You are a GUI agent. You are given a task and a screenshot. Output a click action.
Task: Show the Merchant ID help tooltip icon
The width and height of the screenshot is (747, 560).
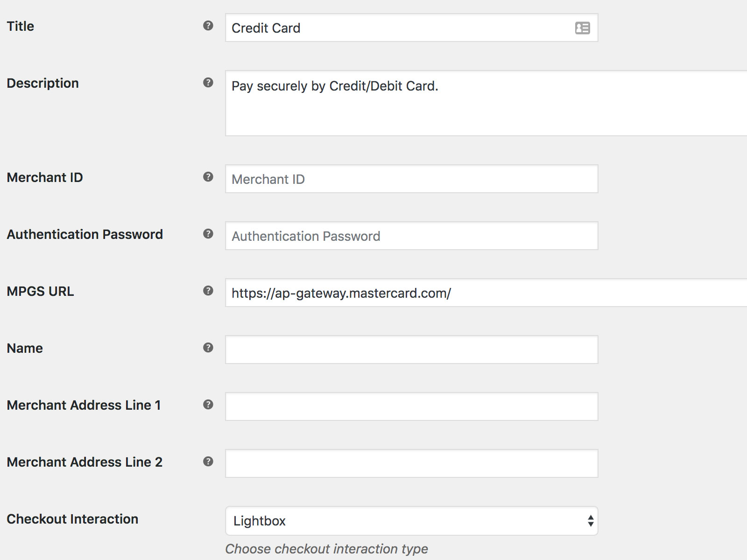208,177
